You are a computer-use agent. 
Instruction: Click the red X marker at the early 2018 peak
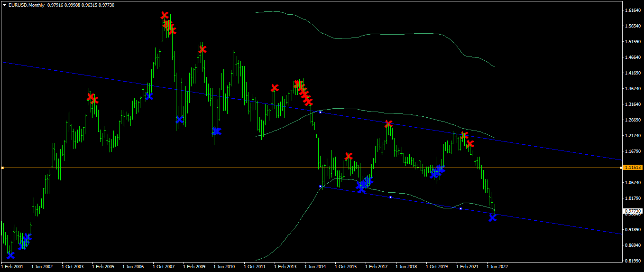389,124
